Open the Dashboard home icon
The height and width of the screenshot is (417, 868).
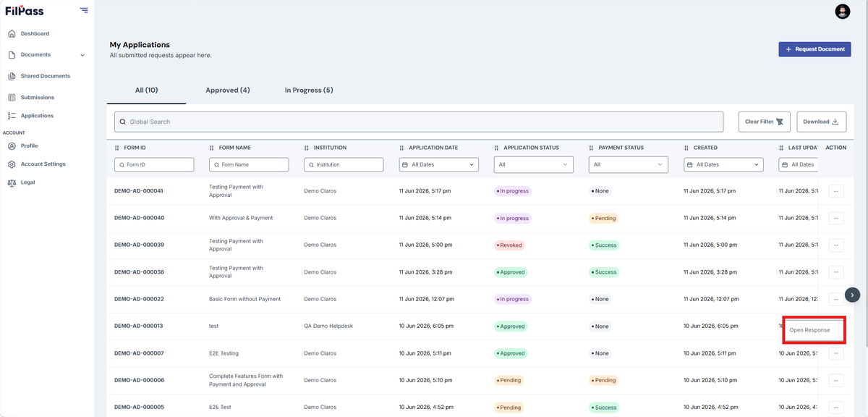(x=12, y=33)
